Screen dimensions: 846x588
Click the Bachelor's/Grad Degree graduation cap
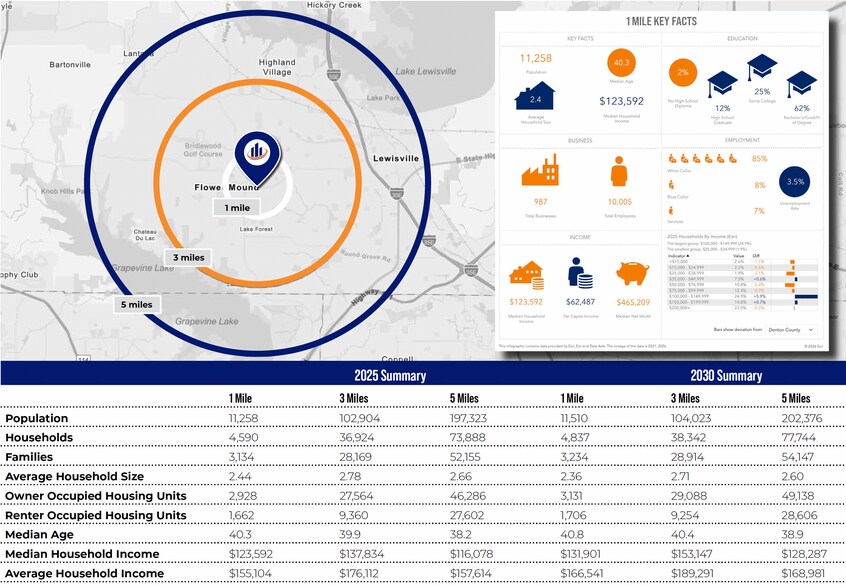point(801,85)
